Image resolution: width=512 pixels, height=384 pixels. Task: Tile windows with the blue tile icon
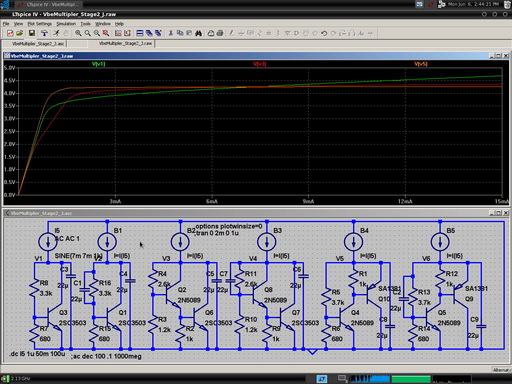pyautogui.click(x=140, y=33)
